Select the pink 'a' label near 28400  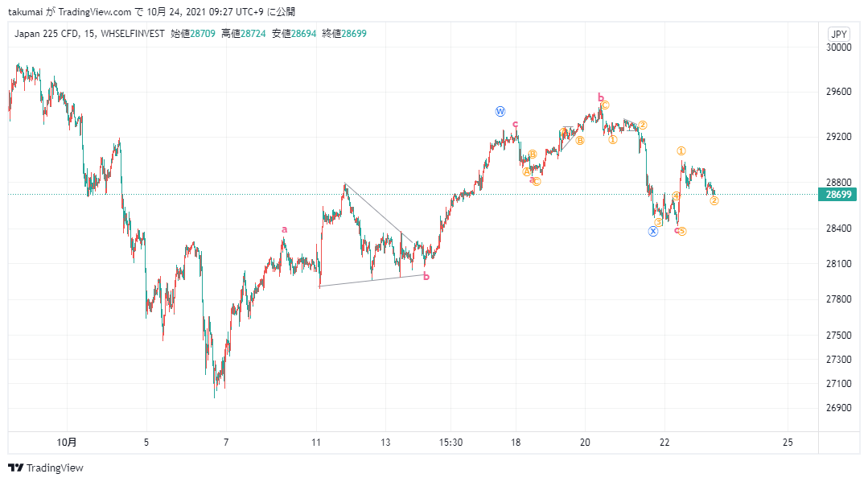click(285, 229)
